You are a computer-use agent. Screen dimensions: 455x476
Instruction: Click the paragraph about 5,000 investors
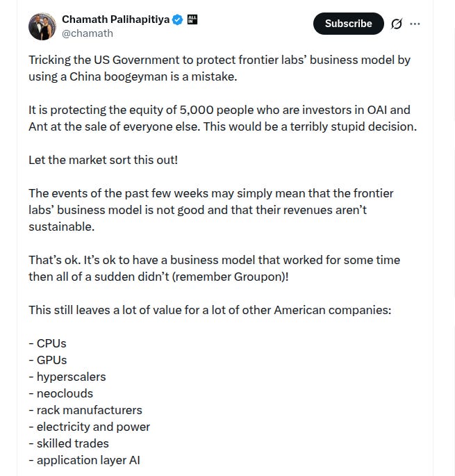223,118
